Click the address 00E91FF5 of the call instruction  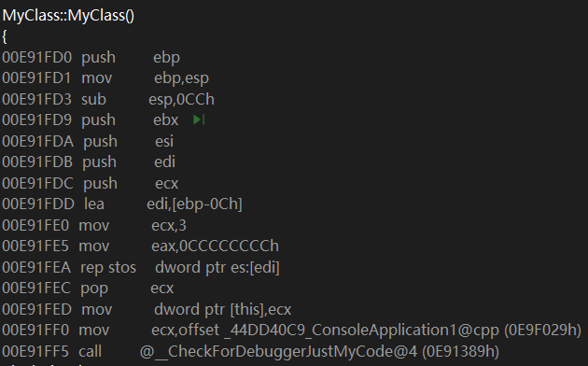pos(35,352)
